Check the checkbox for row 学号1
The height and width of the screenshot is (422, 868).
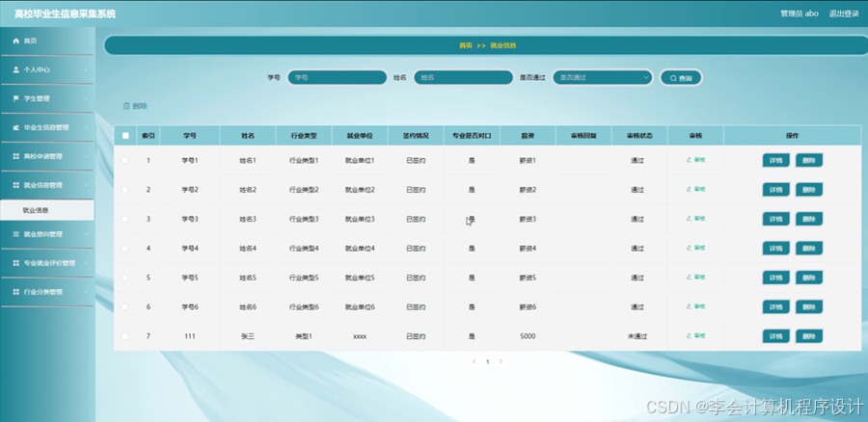click(x=124, y=160)
